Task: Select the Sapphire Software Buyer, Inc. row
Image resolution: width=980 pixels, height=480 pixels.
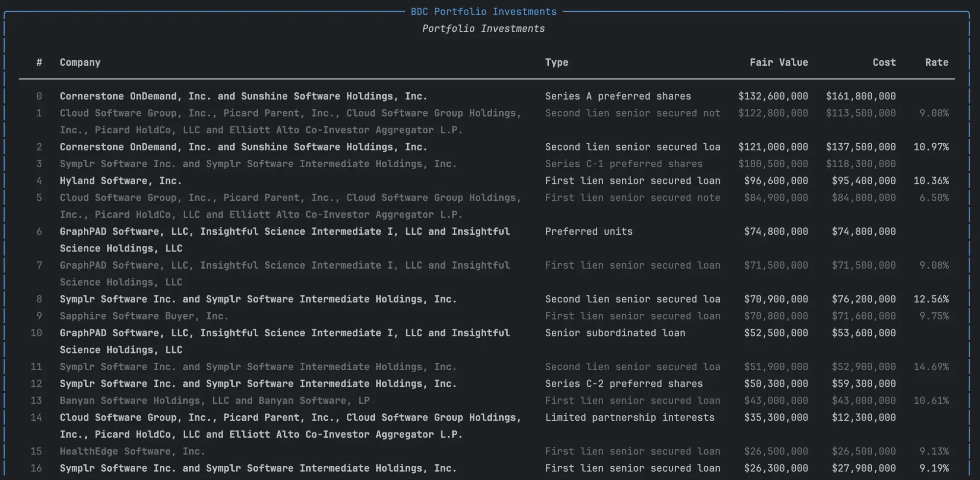Action: [144, 316]
